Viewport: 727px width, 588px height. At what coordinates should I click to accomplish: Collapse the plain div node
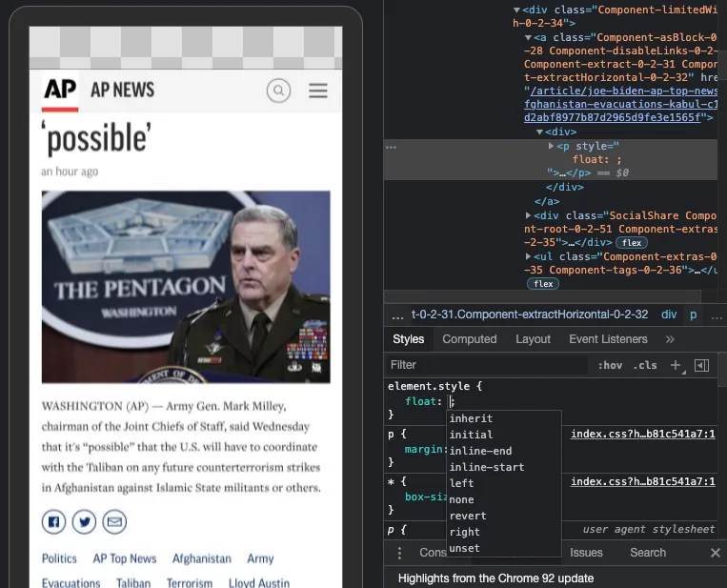pyautogui.click(x=539, y=132)
